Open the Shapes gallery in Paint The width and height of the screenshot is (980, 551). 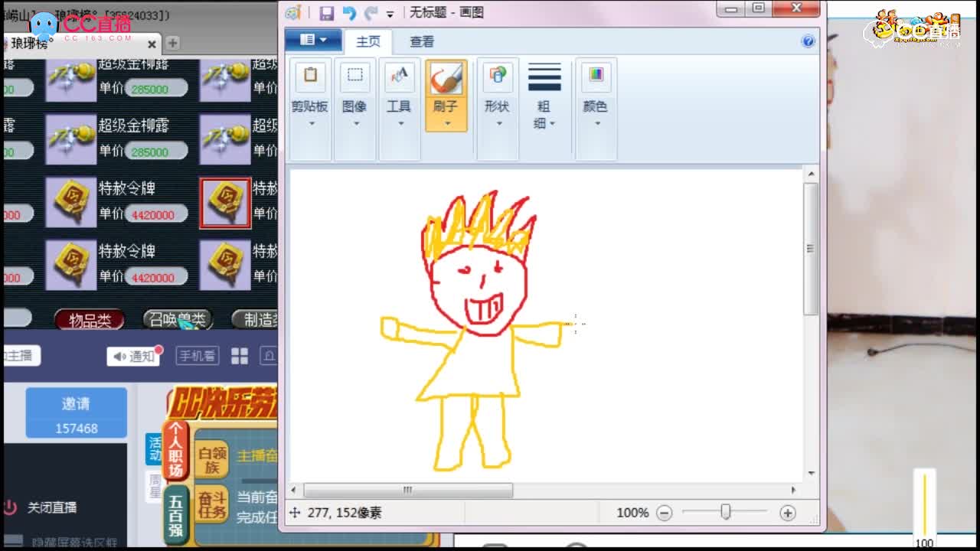click(497, 108)
